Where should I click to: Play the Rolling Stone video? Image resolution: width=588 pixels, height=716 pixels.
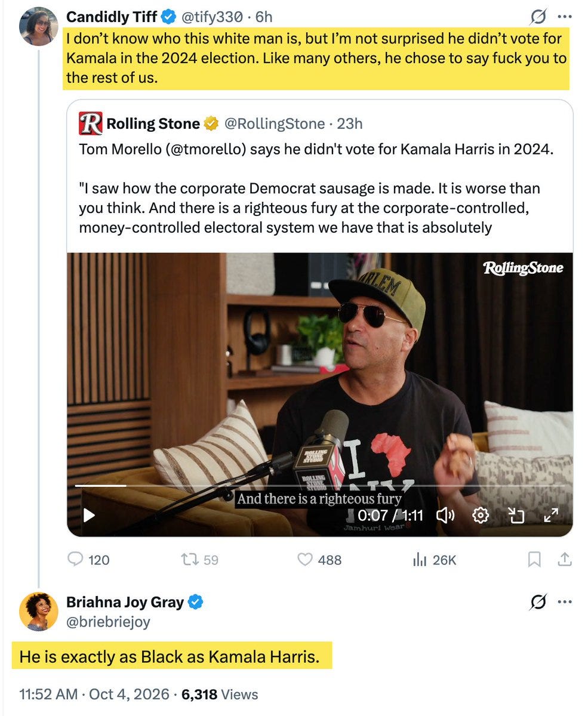[x=89, y=515]
